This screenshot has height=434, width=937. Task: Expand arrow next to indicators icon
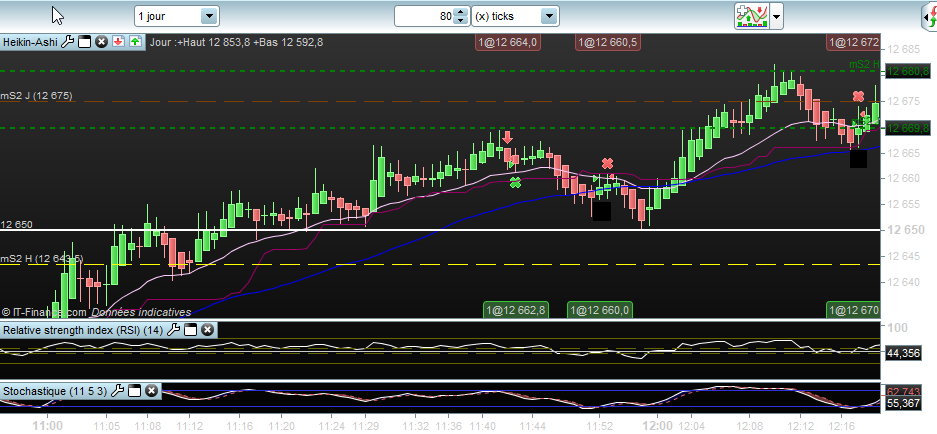776,16
